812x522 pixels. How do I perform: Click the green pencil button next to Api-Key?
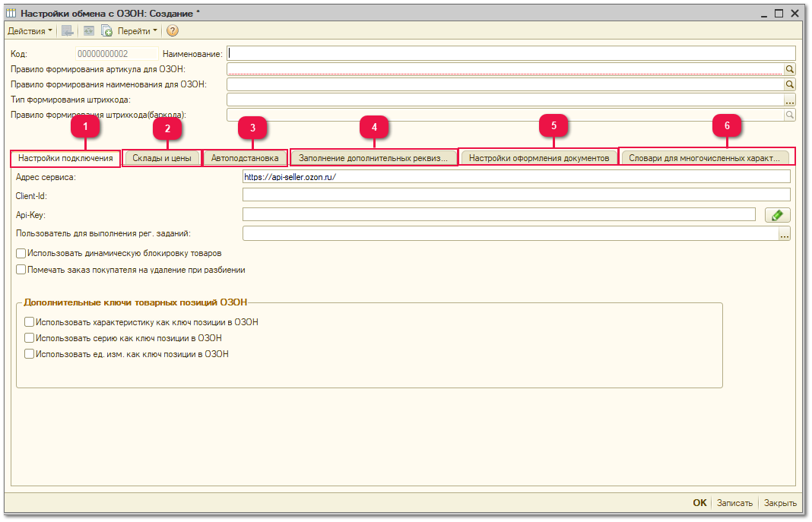point(777,215)
